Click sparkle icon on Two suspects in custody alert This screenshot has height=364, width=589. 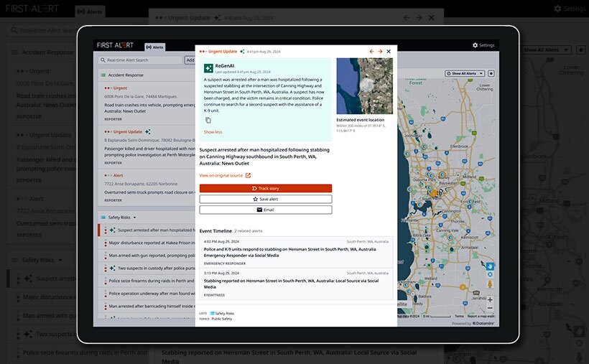112,269
